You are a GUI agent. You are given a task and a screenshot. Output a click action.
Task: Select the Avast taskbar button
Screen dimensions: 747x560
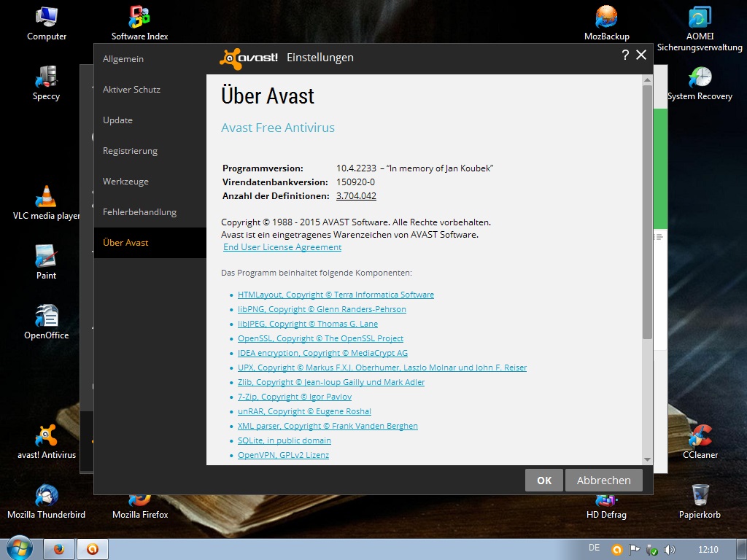(x=93, y=549)
